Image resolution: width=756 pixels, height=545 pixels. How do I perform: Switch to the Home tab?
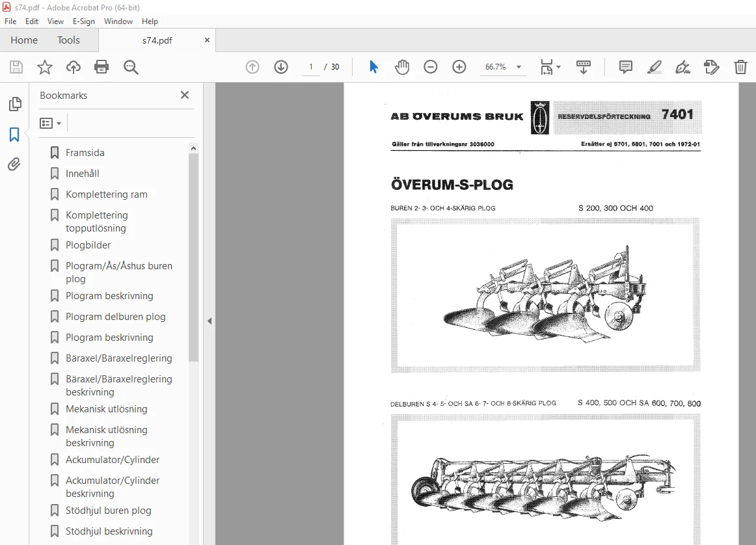pos(24,40)
